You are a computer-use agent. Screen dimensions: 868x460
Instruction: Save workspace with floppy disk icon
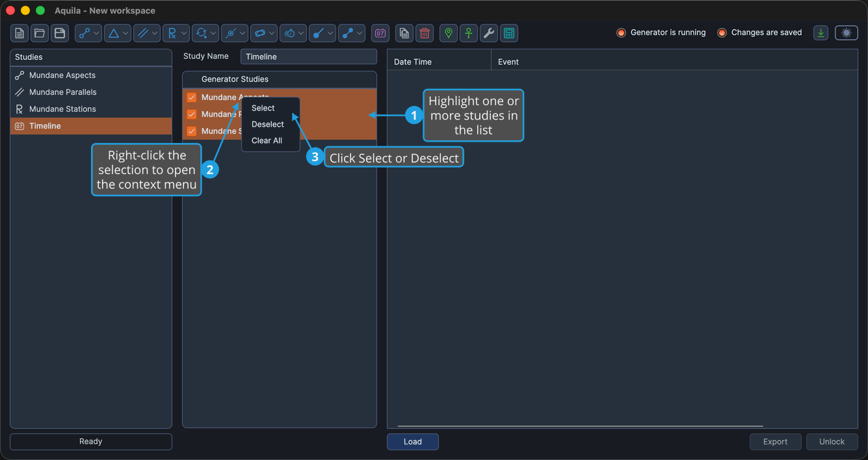[60, 33]
